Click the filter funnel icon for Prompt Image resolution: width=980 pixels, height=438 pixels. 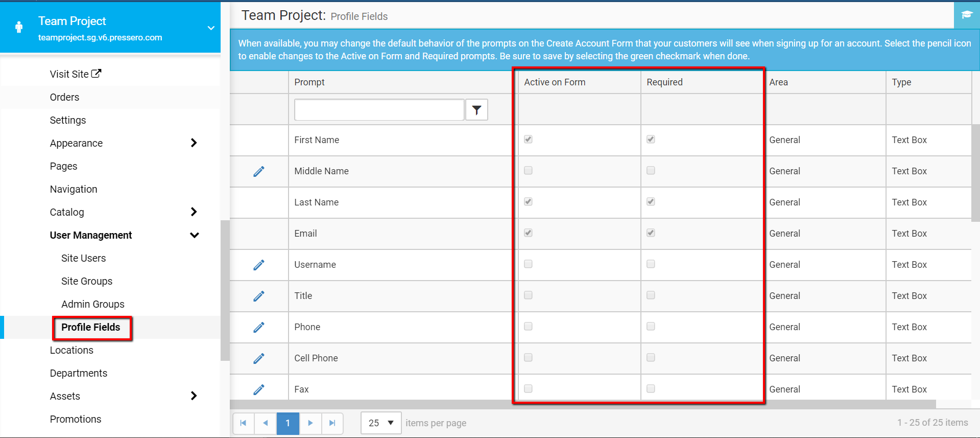point(476,110)
